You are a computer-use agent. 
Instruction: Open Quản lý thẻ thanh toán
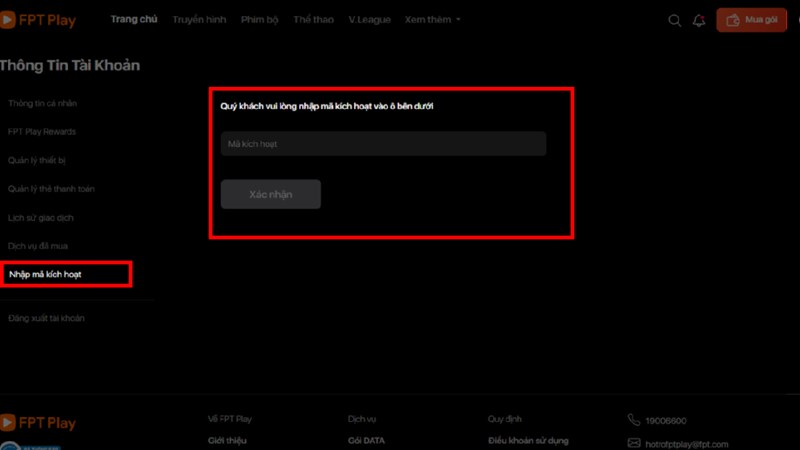(51, 189)
